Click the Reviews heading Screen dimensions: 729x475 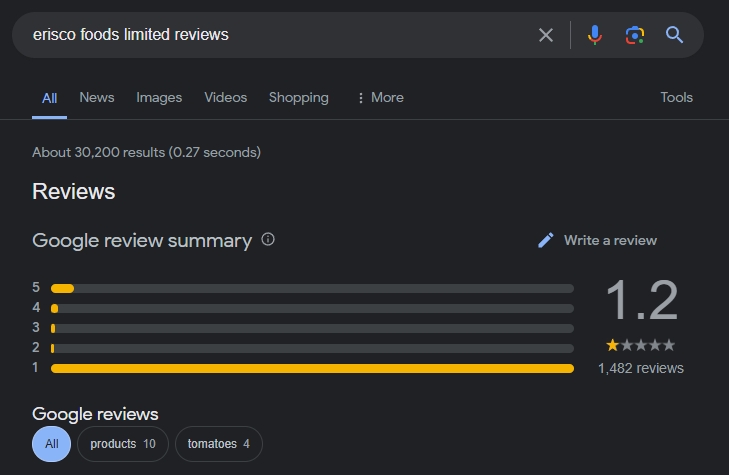coord(73,191)
